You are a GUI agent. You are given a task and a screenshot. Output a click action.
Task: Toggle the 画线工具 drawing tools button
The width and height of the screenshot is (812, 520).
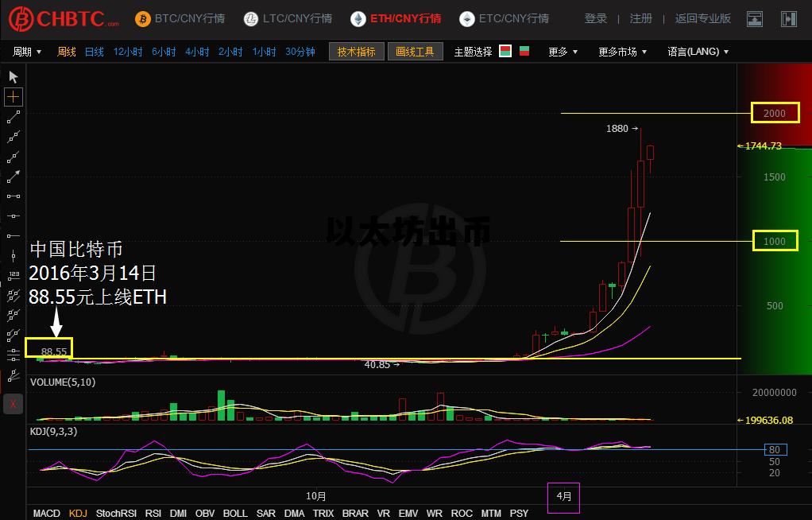click(x=415, y=52)
